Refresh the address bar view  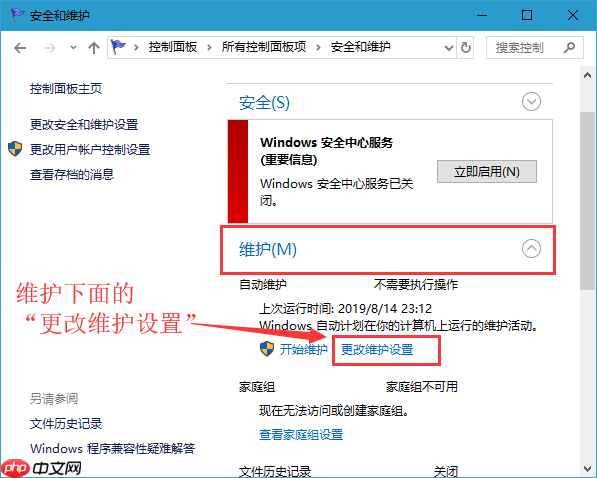point(465,48)
